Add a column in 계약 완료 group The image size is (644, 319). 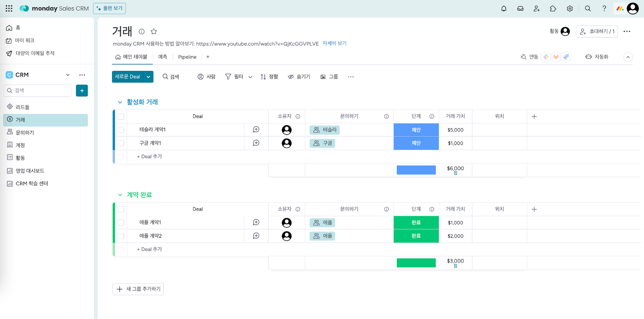[x=534, y=209]
